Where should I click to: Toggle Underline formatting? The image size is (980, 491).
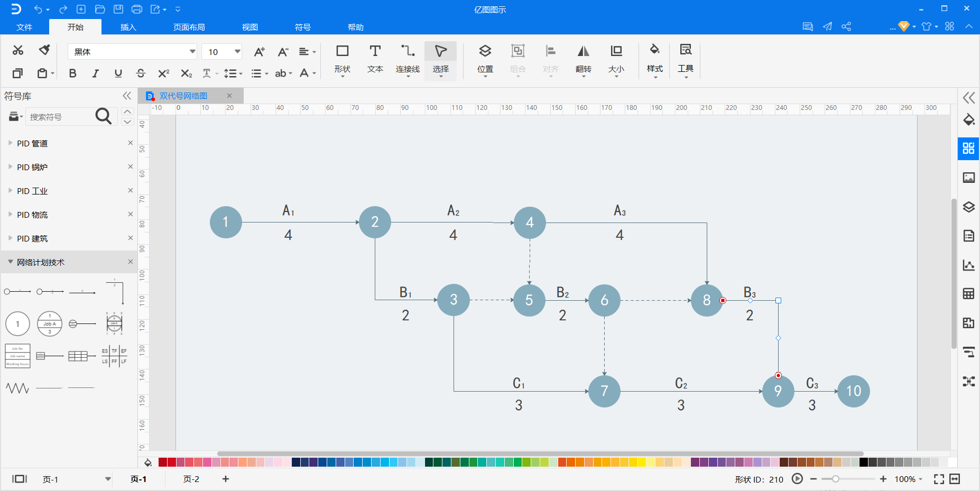tap(118, 73)
